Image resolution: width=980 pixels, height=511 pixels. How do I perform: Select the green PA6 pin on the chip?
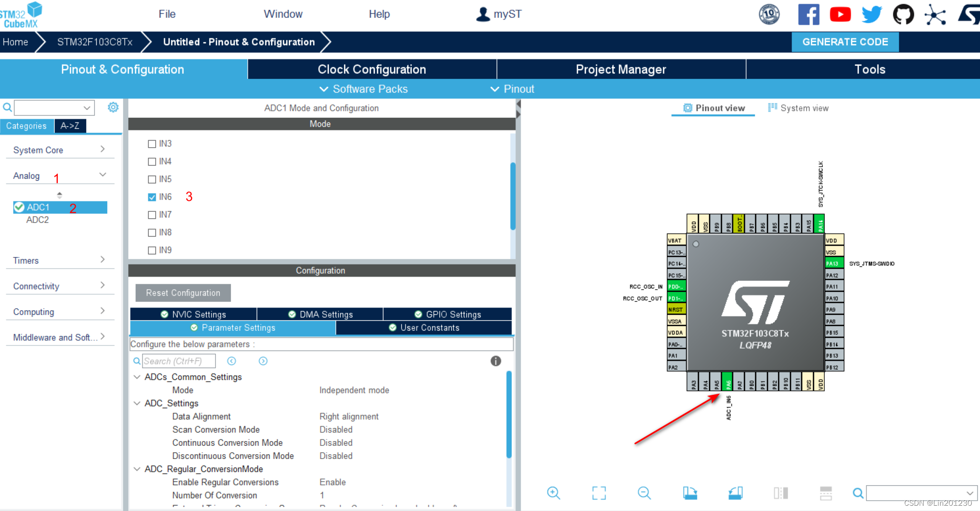coord(728,383)
